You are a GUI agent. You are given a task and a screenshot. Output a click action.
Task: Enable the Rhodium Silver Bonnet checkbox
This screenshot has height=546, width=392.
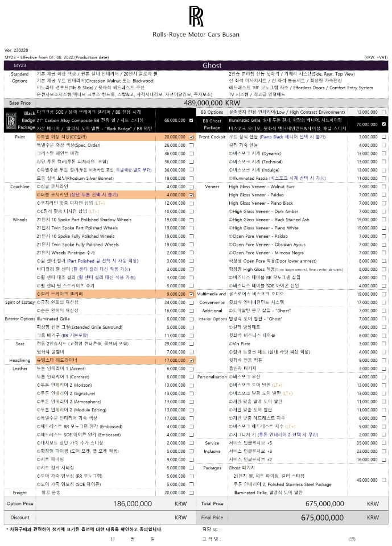(x=191, y=178)
